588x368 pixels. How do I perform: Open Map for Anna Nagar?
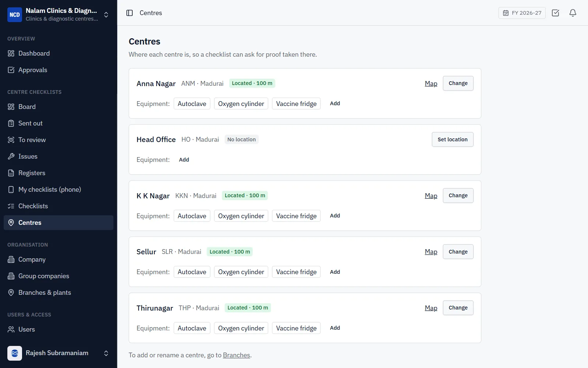coord(431,84)
